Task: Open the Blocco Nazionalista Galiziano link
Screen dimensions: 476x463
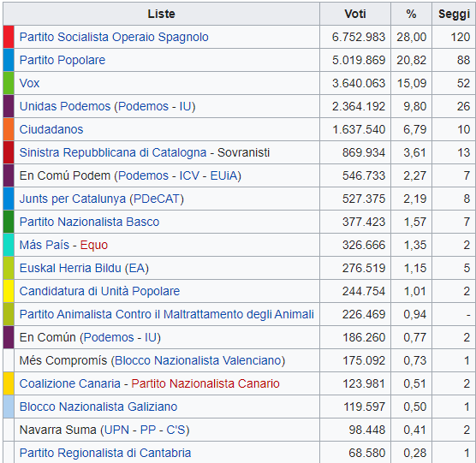Action: point(98,407)
